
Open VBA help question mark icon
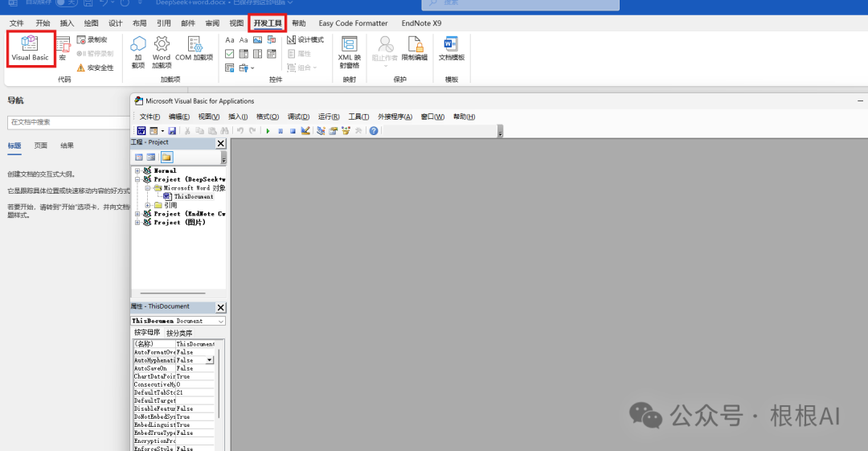point(374,131)
